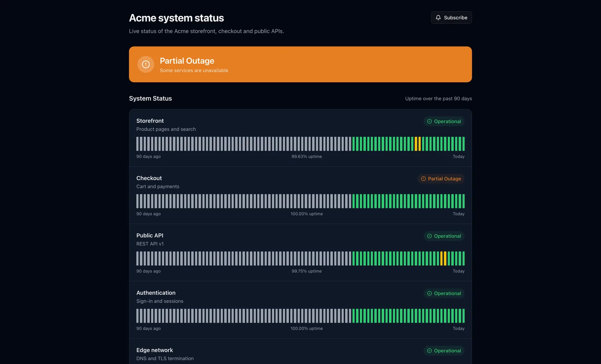Image resolution: width=601 pixels, height=364 pixels.
Task: Click the System Status heading
Action: (x=150, y=98)
